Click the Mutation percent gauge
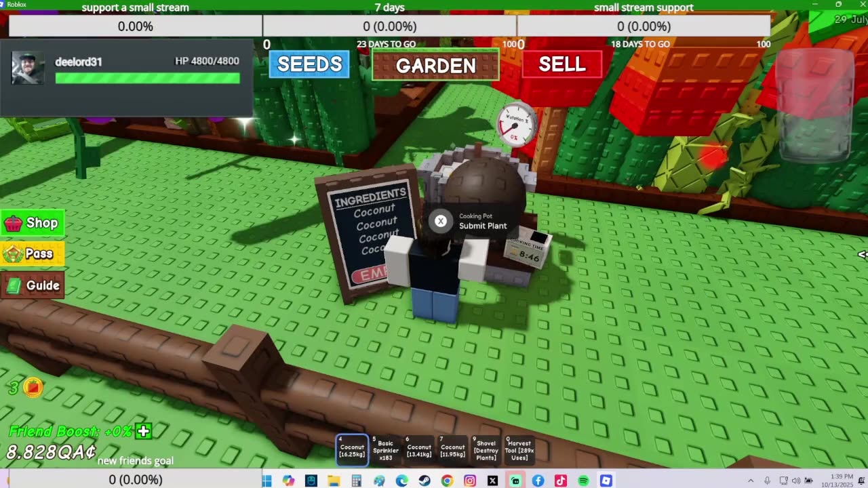This screenshot has height=488, width=868. (516, 125)
